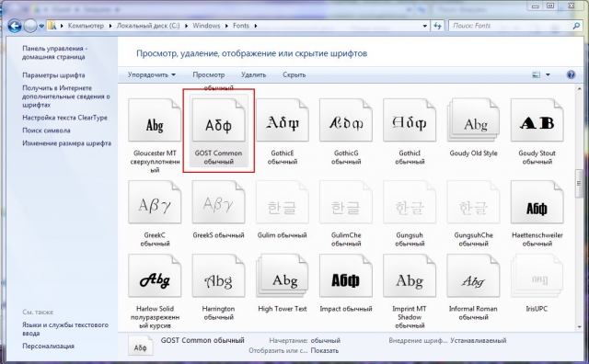This screenshot has height=364, width=589.
Task: Expand the Windows breadcrumb arrow
Action: pyautogui.click(x=226, y=26)
